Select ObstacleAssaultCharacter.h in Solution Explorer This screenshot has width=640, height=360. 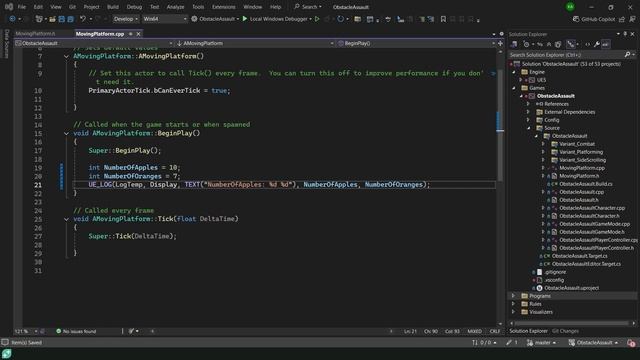point(589,216)
